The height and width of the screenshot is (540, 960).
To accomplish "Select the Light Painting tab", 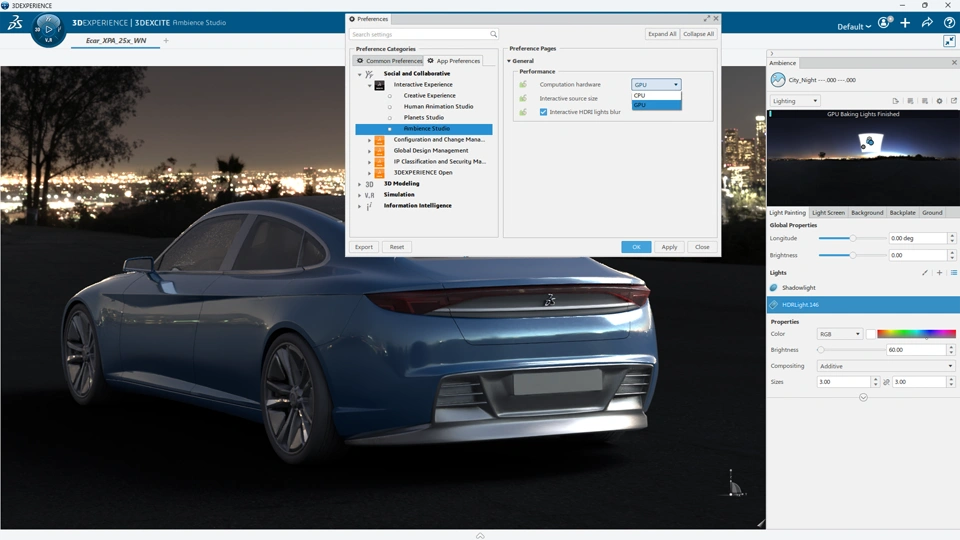I will tap(787, 212).
